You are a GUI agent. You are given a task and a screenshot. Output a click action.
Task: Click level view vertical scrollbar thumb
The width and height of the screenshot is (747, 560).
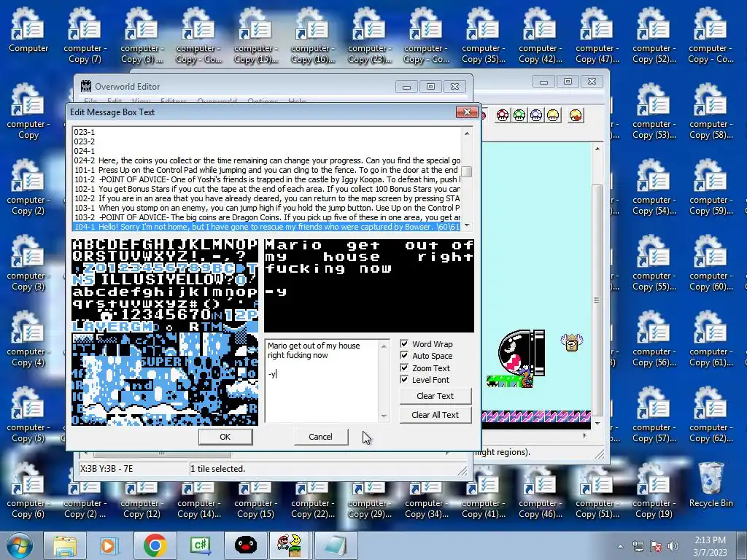click(x=597, y=300)
